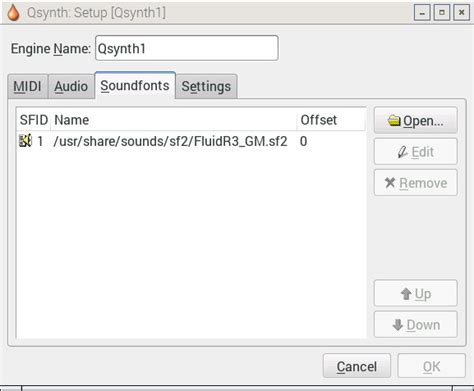The width and height of the screenshot is (474, 391).
Task: Switch to the MIDI tab
Action: point(28,86)
